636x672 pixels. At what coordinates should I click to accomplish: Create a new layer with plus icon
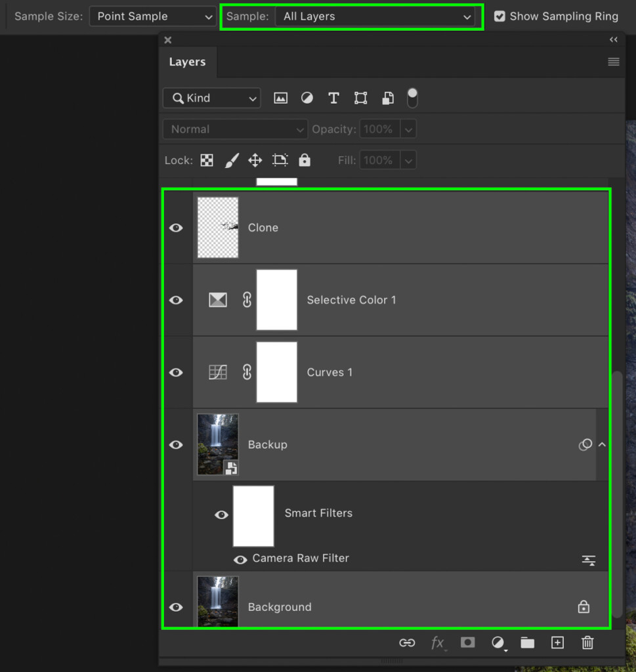[x=557, y=642]
